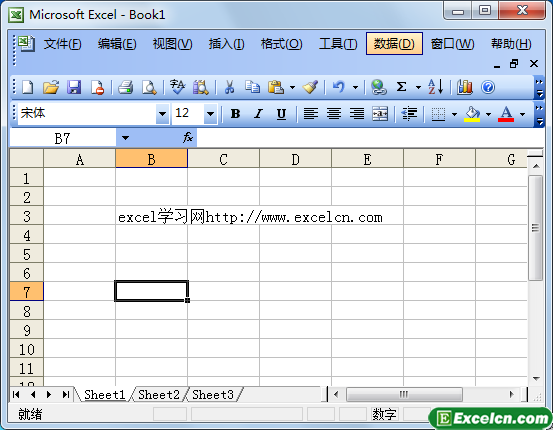The height and width of the screenshot is (430, 553).
Task: Center the cell text
Action: click(334, 114)
